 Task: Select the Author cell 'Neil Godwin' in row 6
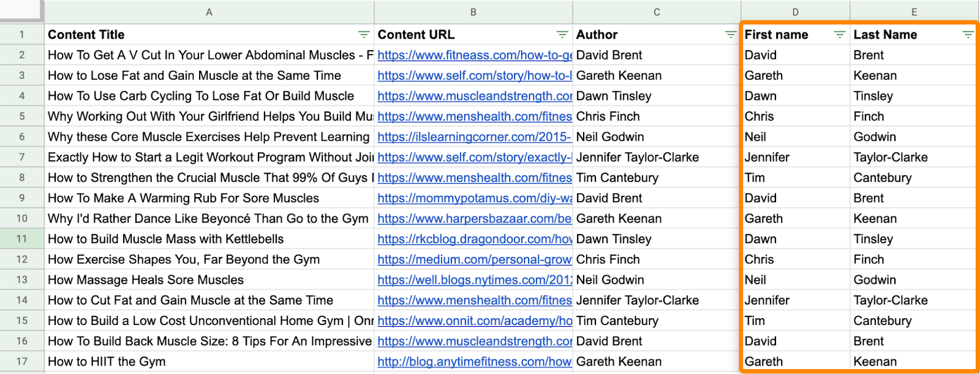(610, 137)
